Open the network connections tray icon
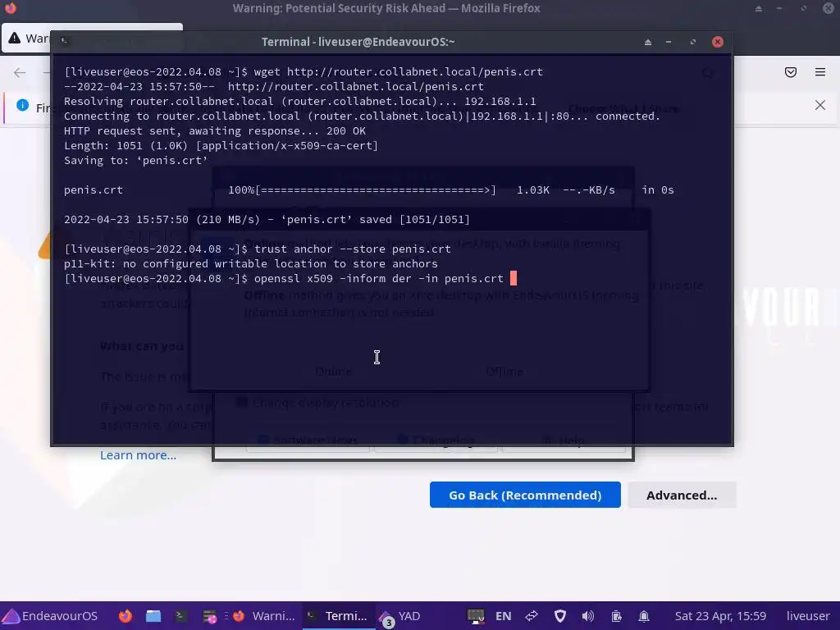 532,616
